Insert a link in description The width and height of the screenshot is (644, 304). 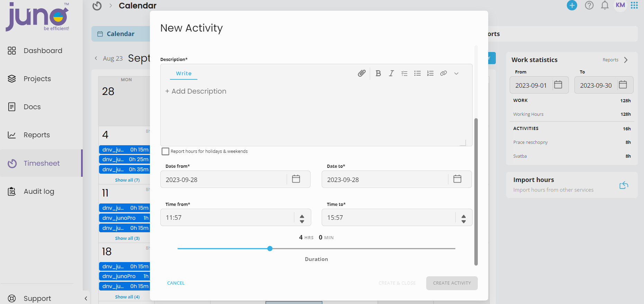click(x=444, y=73)
